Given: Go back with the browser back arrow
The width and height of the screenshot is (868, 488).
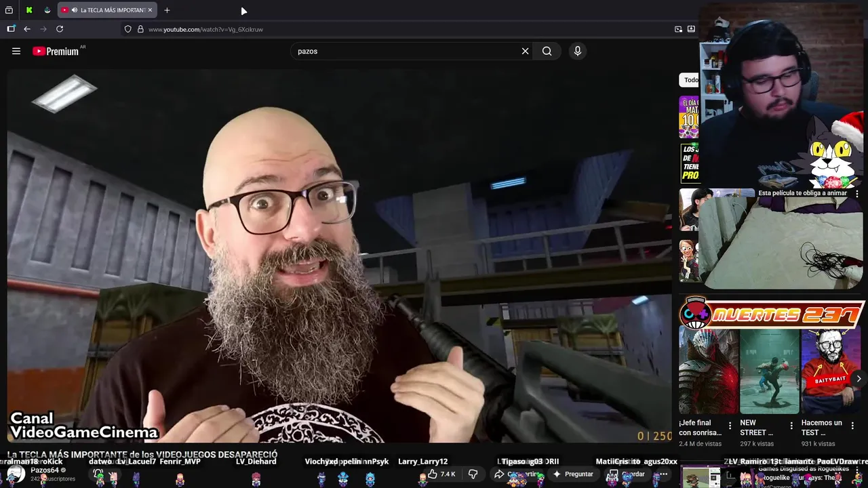Looking at the screenshot, I should tap(27, 29).
